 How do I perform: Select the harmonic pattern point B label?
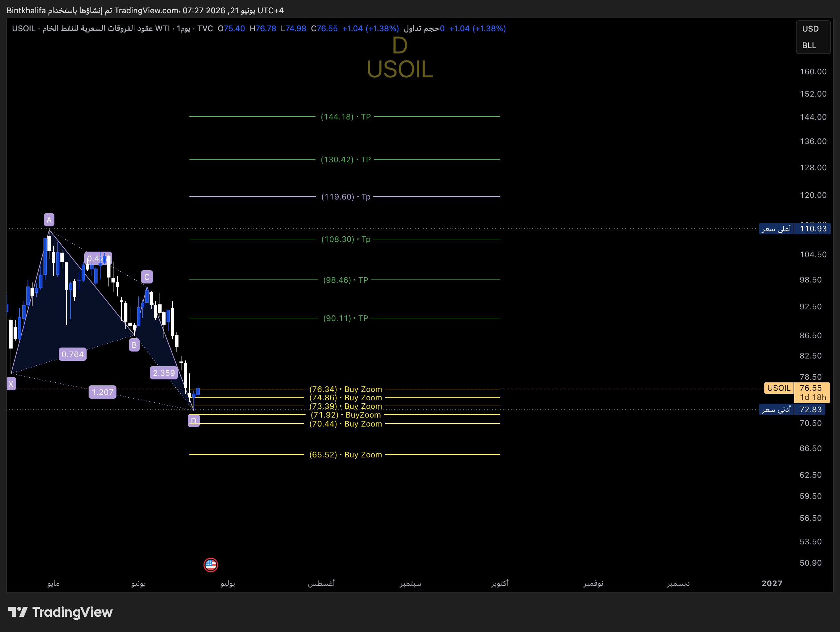(134, 345)
